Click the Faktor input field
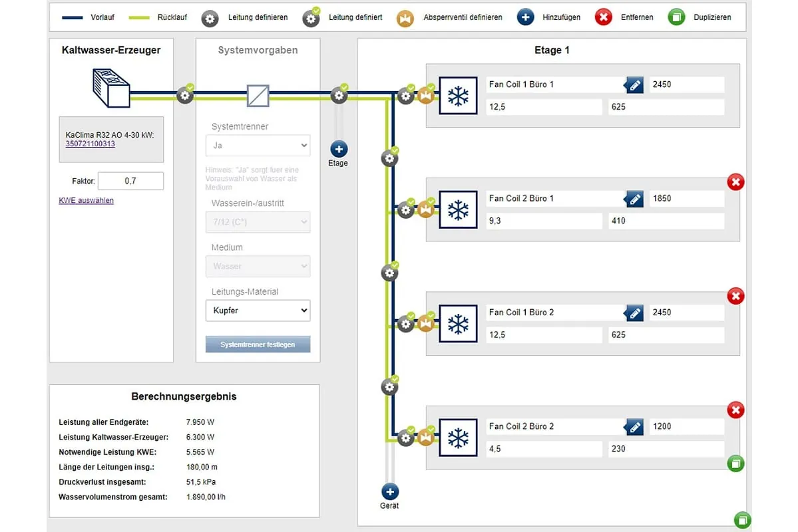 point(130,181)
